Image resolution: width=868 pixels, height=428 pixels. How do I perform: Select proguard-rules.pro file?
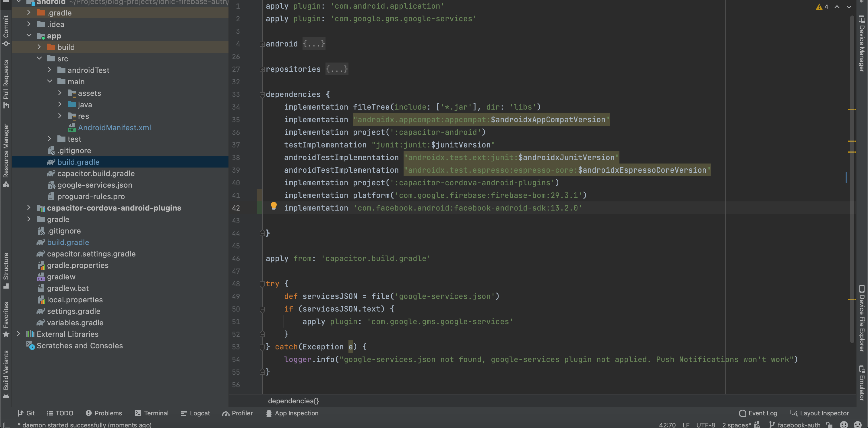(86, 196)
